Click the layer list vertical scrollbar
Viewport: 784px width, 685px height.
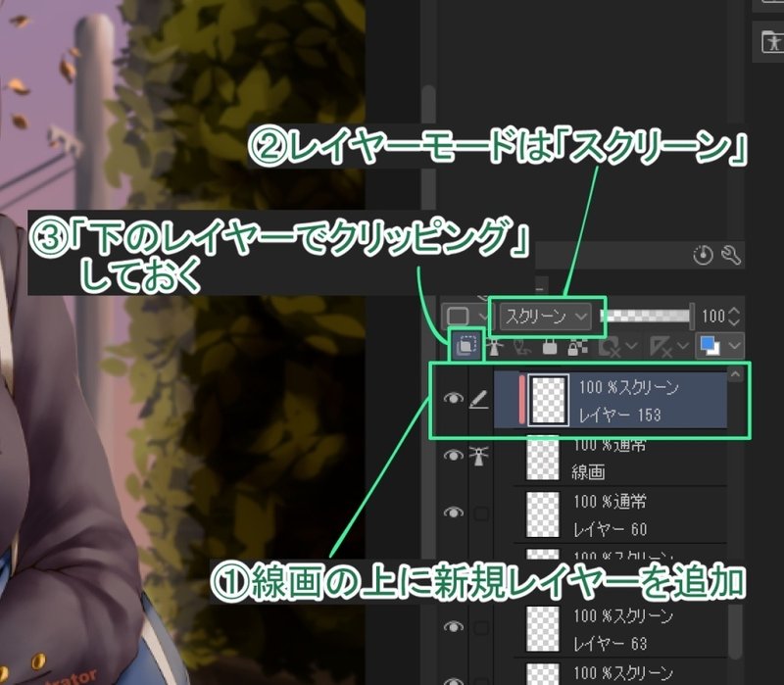coord(734,632)
